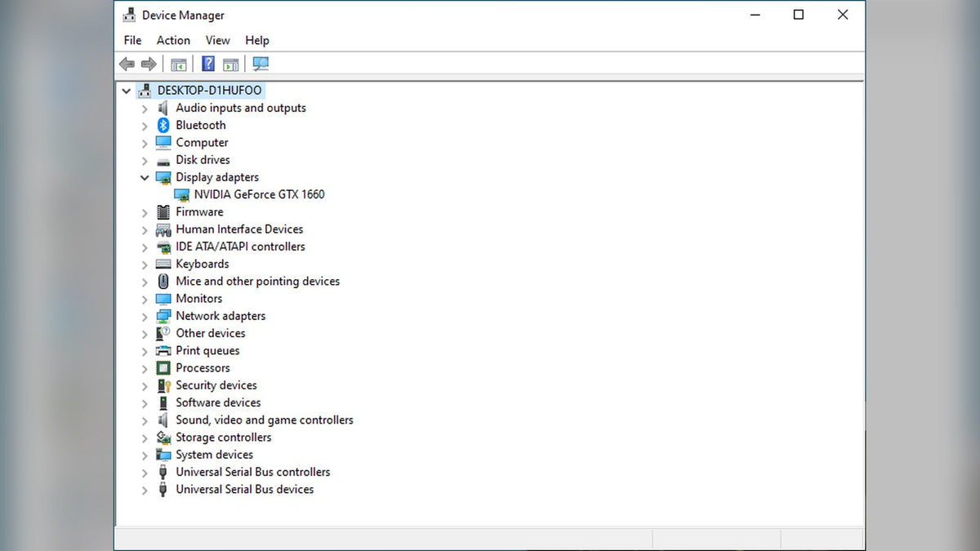Select the Computer category label
Screen dimensions: 980x551
[x=202, y=143]
